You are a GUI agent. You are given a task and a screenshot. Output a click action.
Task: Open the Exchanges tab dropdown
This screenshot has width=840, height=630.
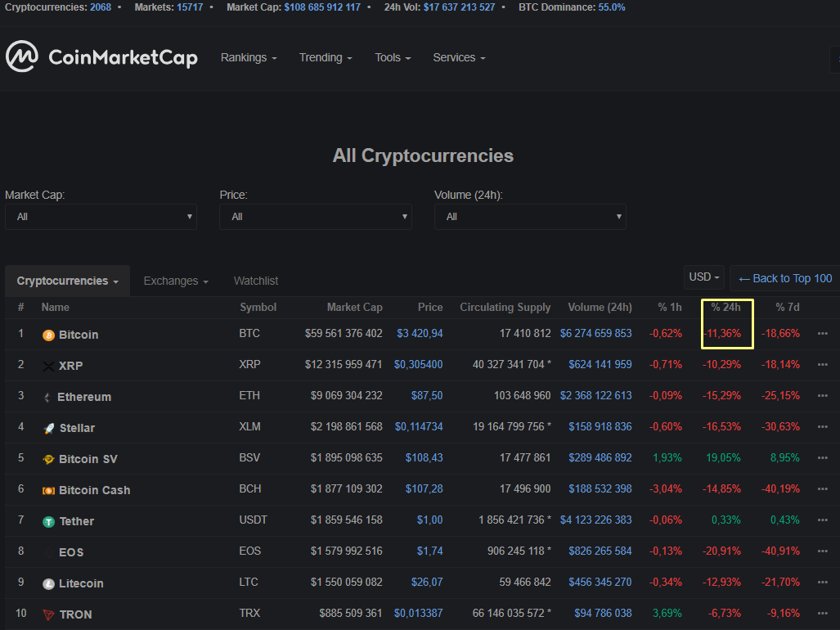tap(176, 281)
